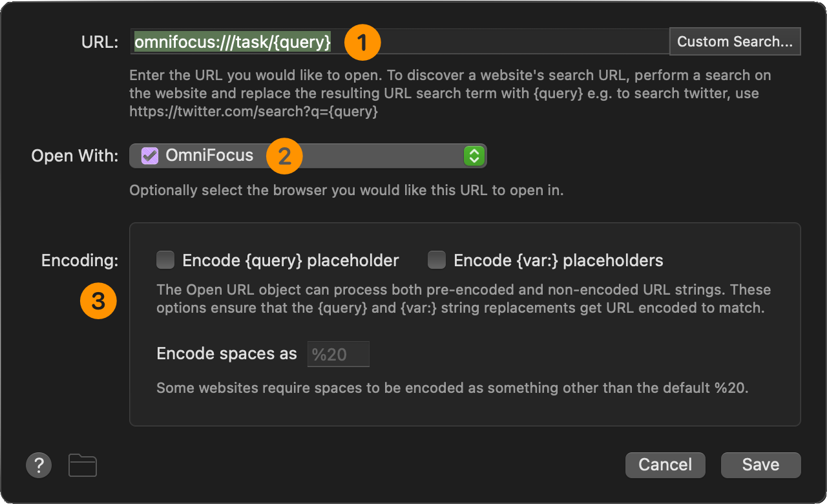Click the OmniFocus checkmark app icon

[150, 156]
